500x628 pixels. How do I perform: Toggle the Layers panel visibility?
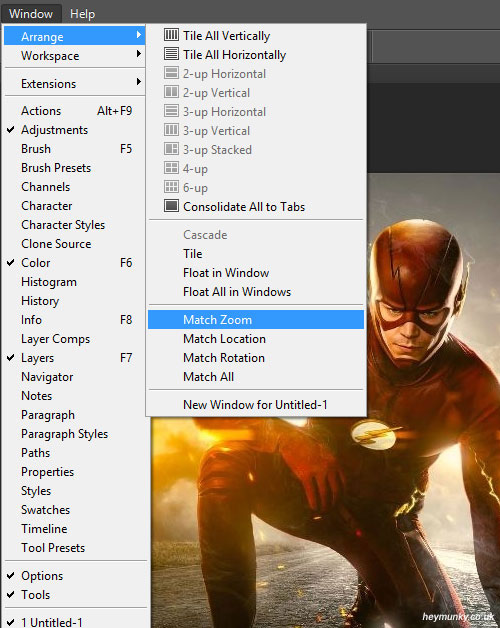75,358
